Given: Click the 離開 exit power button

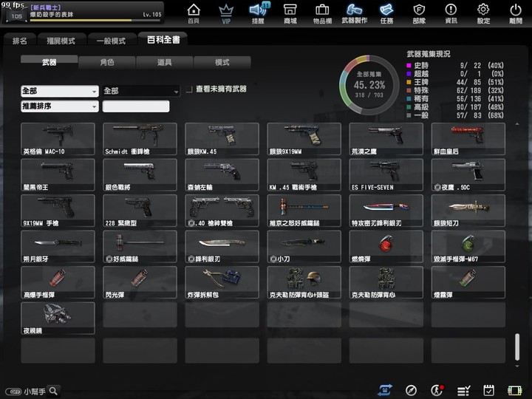Looking at the screenshot, I should pyautogui.click(x=516, y=13).
